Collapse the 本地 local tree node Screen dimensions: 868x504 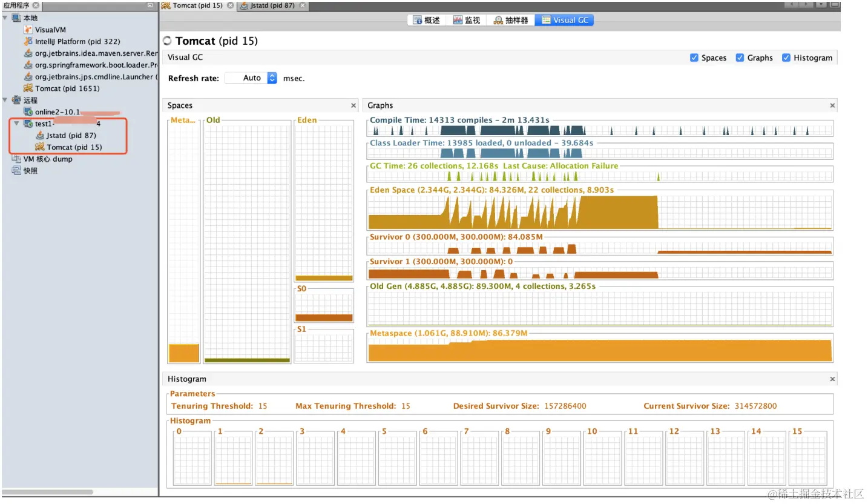[x=5, y=18]
